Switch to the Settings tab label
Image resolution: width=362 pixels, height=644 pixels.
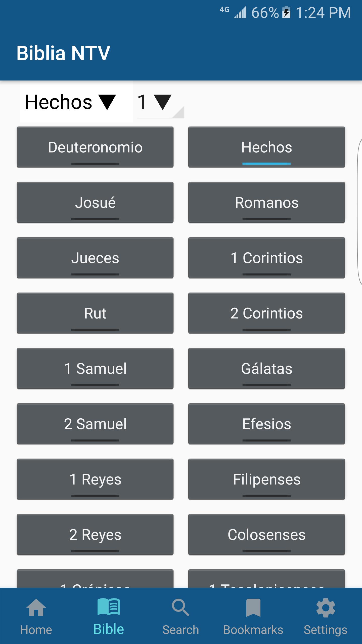326,630
